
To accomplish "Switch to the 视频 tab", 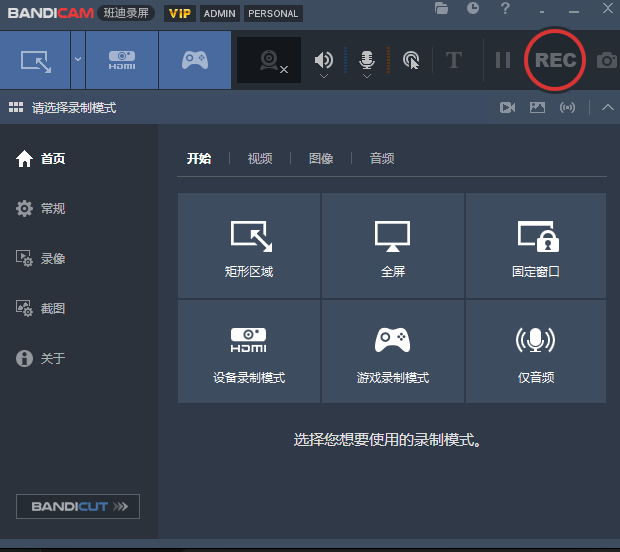I will click(x=260, y=159).
